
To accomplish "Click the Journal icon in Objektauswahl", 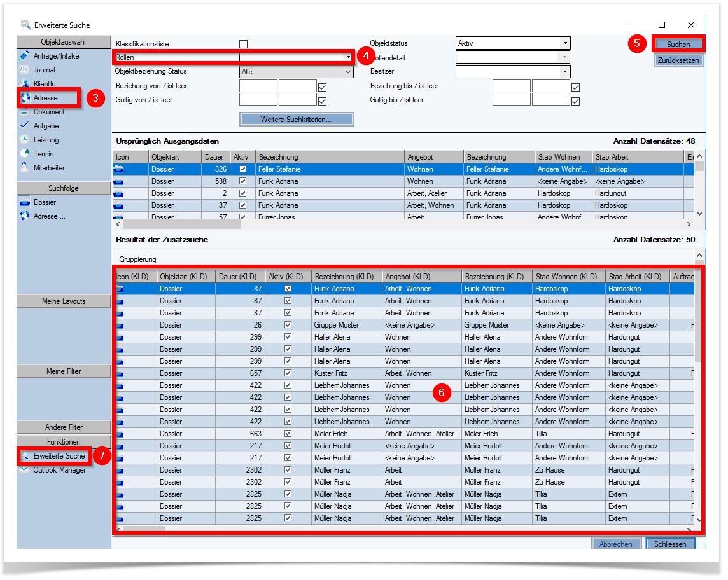I will tap(25, 69).
